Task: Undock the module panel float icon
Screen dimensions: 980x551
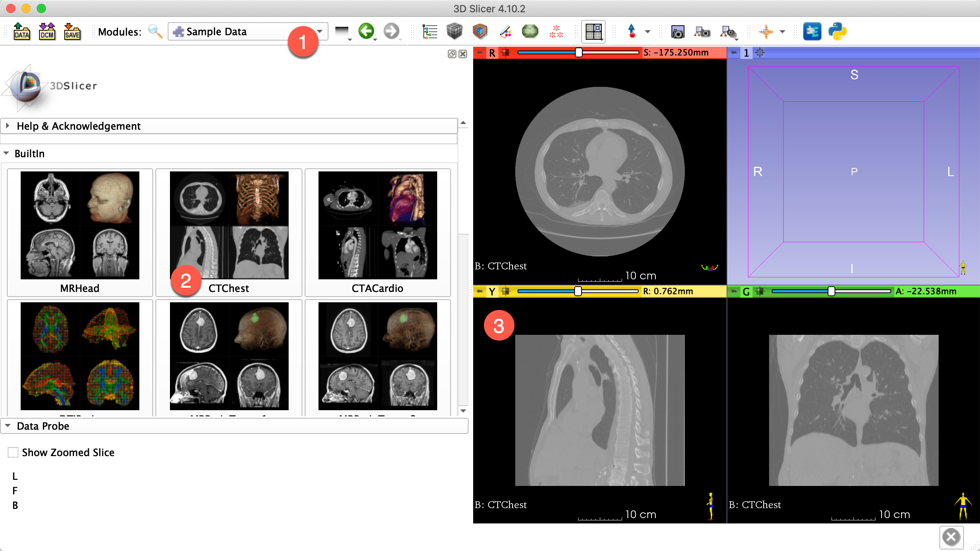Action: click(x=452, y=54)
